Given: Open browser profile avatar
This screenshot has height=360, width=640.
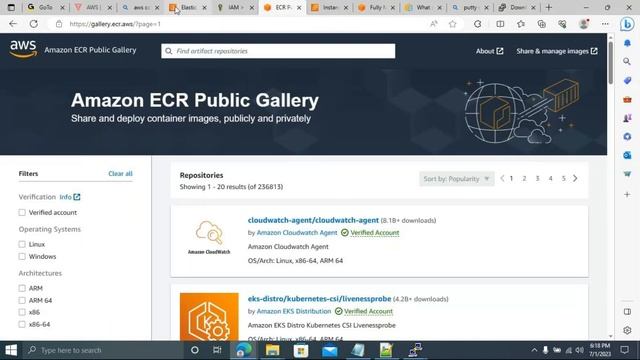Looking at the screenshot, I should click(584, 24).
